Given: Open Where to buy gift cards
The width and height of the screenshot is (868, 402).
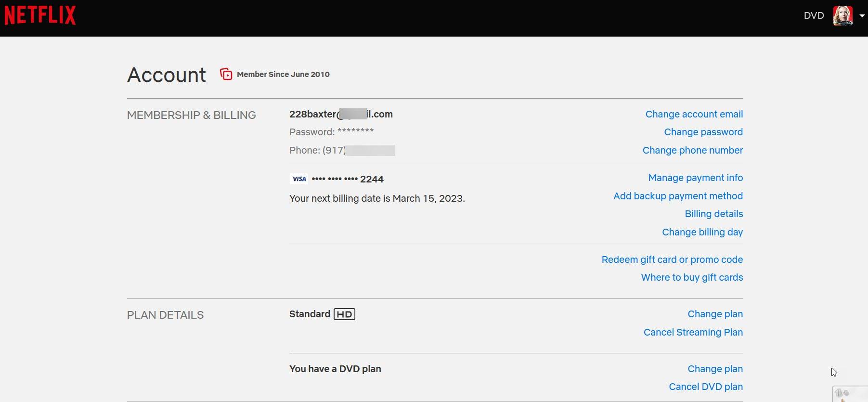Looking at the screenshot, I should tap(692, 277).
